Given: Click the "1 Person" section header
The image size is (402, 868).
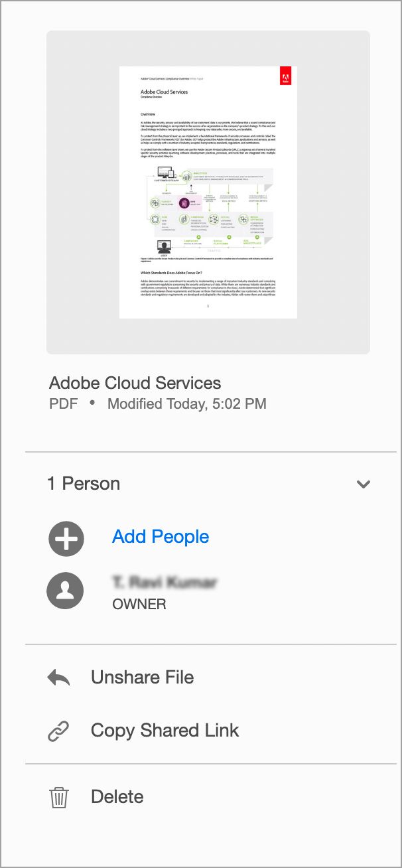Looking at the screenshot, I should coord(84,483).
